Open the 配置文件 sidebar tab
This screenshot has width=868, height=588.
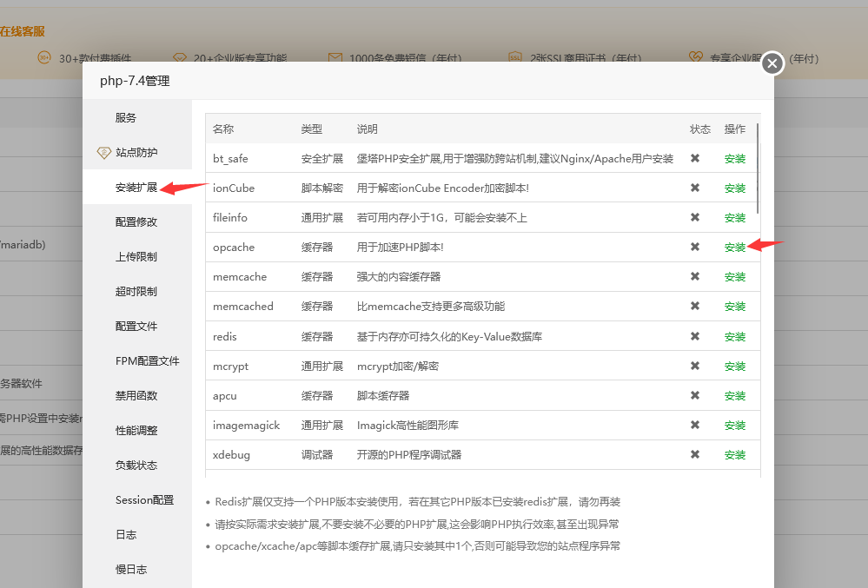tap(136, 327)
